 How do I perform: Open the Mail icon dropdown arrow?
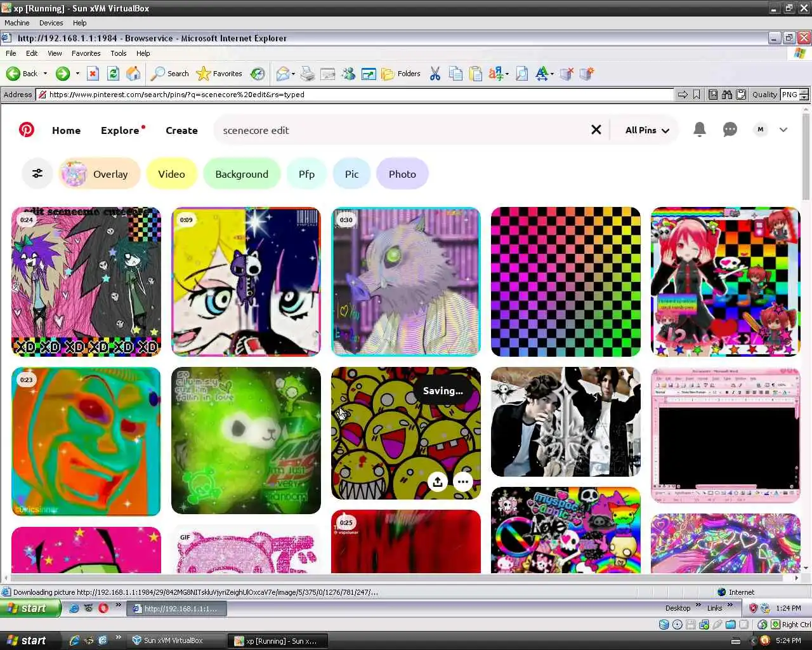(293, 74)
